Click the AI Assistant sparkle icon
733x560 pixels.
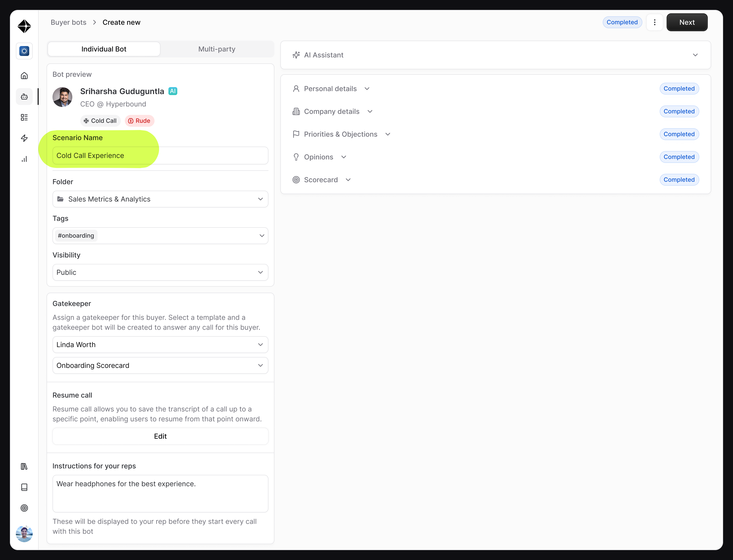click(296, 55)
